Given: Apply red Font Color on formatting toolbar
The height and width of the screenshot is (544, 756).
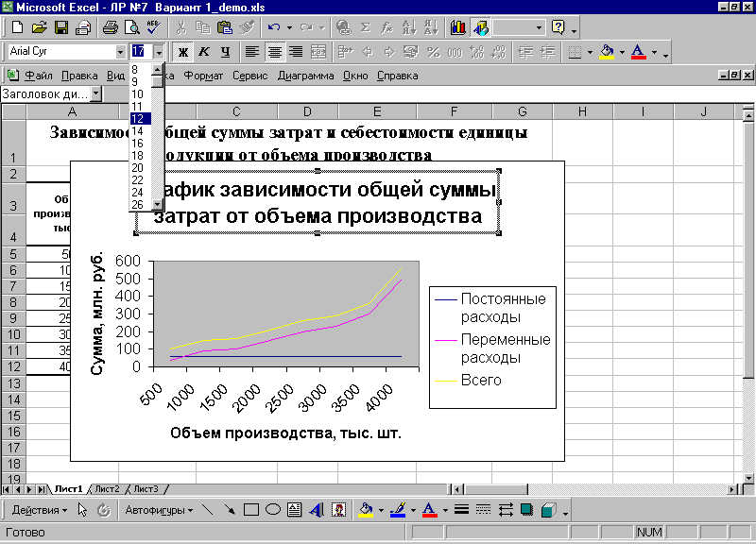Looking at the screenshot, I should [x=639, y=52].
